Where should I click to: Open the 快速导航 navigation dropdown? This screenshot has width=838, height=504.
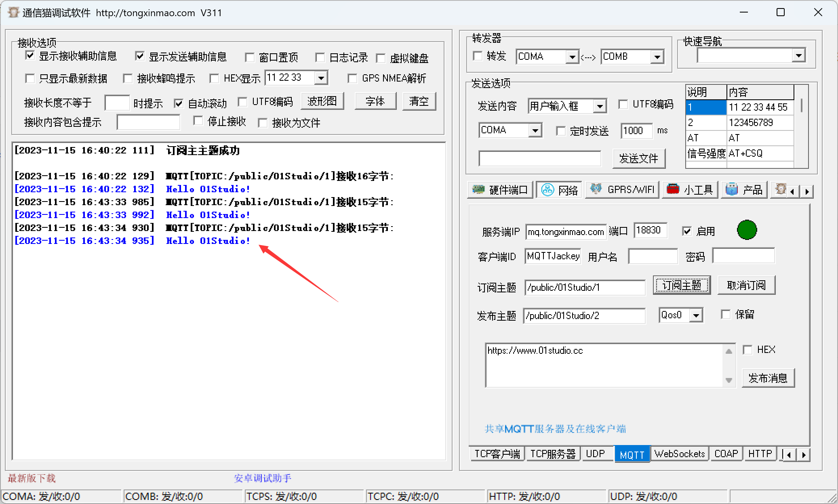pos(799,55)
